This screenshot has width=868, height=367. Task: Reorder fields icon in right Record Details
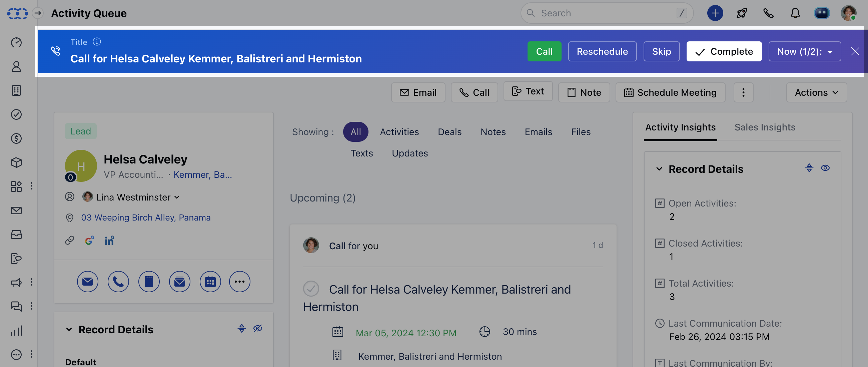pos(809,168)
